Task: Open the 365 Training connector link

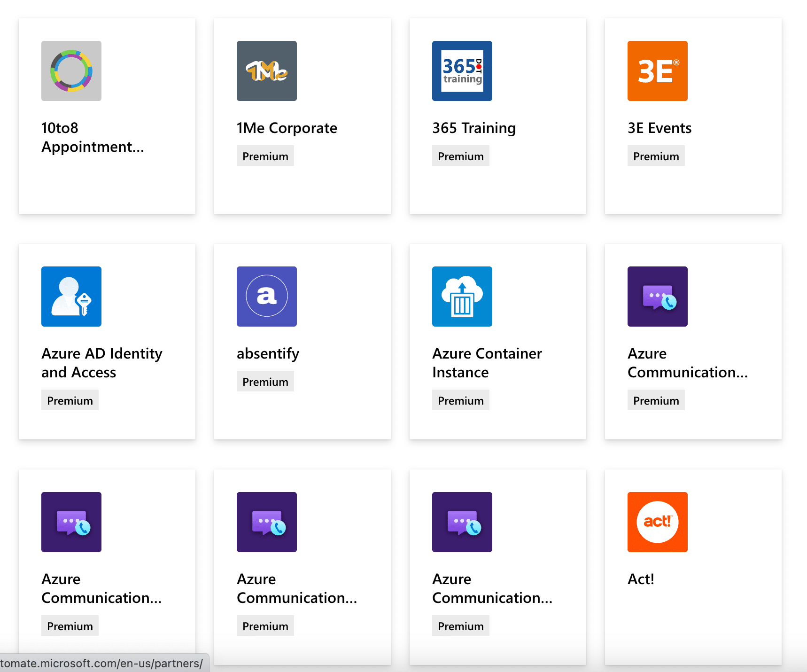Action: (473, 127)
